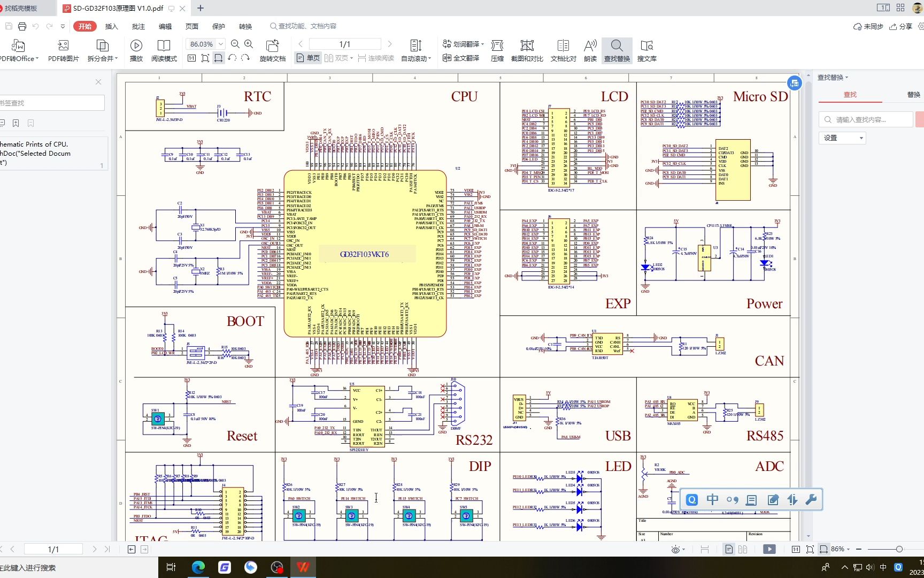Click 查找替换 find and replace tool
Image resolution: width=924 pixels, height=578 pixels.
pos(617,51)
